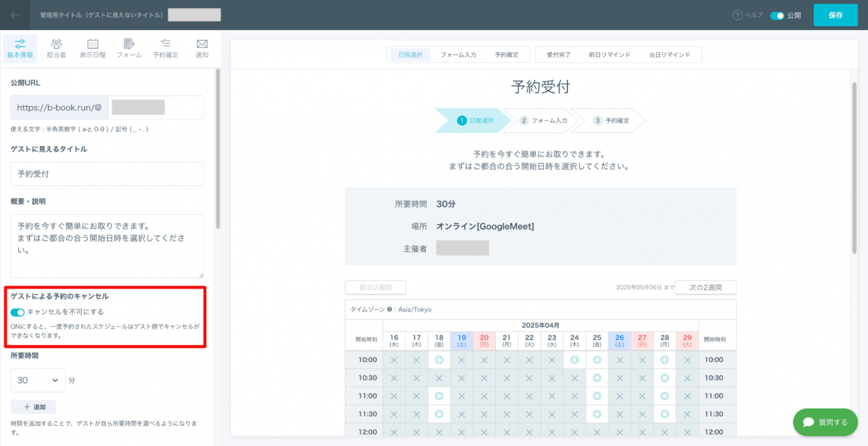Open the 前日リマインド tab
The image size is (868, 446).
(609, 54)
